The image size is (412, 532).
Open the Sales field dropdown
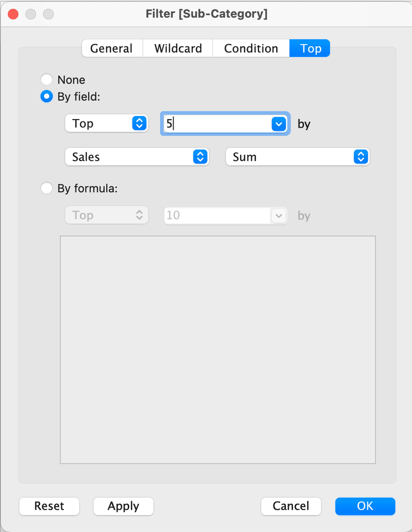(137, 157)
